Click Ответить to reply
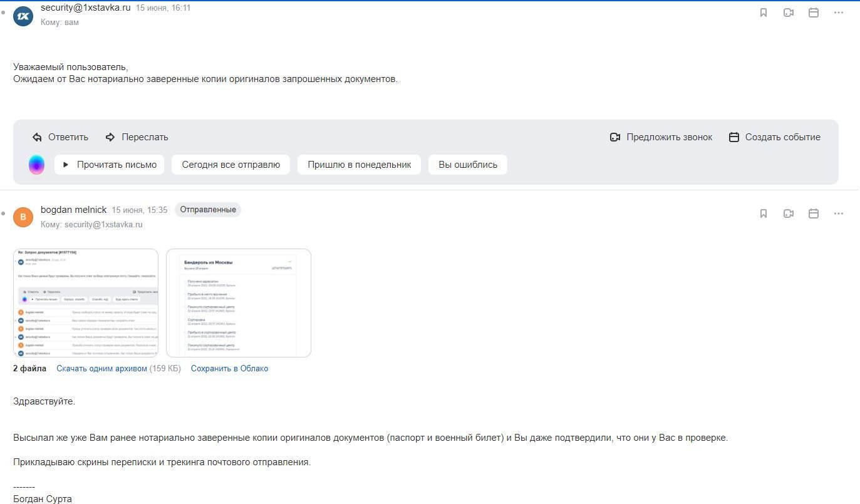The image size is (860, 504). (61, 137)
